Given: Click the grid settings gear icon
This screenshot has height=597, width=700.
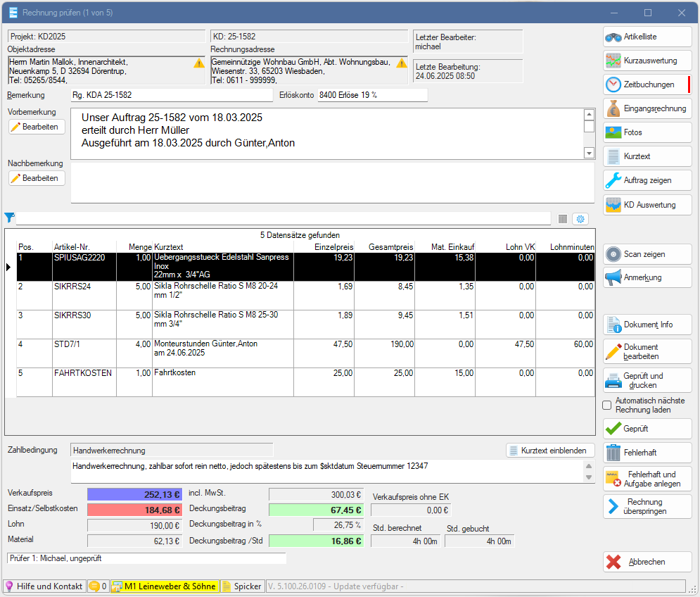Looking at the screenshot, I should tap(580, 219).
